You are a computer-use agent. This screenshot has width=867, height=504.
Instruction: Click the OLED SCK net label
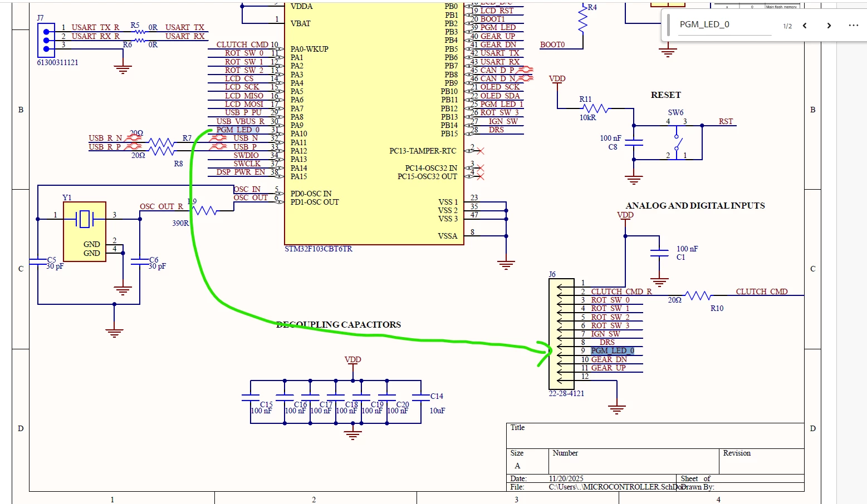click(x=500, y=87)
